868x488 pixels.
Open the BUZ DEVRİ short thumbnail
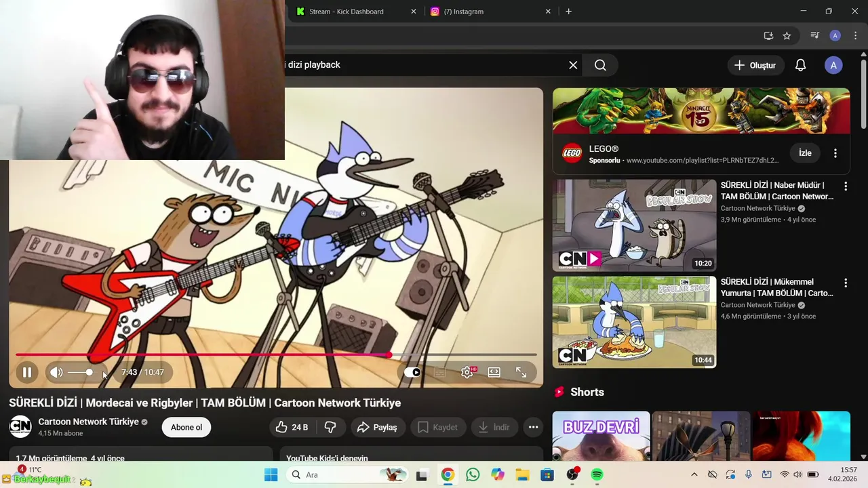(x=601, y=436)
